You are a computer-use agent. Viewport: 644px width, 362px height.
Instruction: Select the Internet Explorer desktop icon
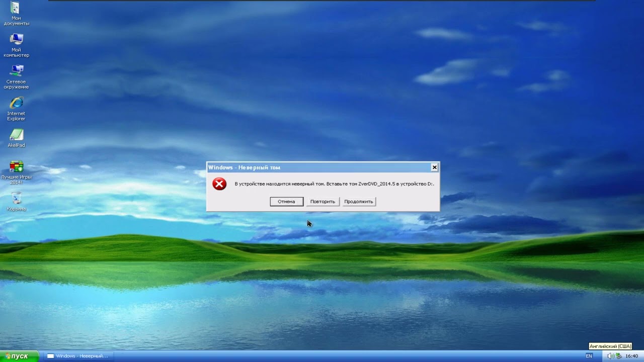[16, 109]
